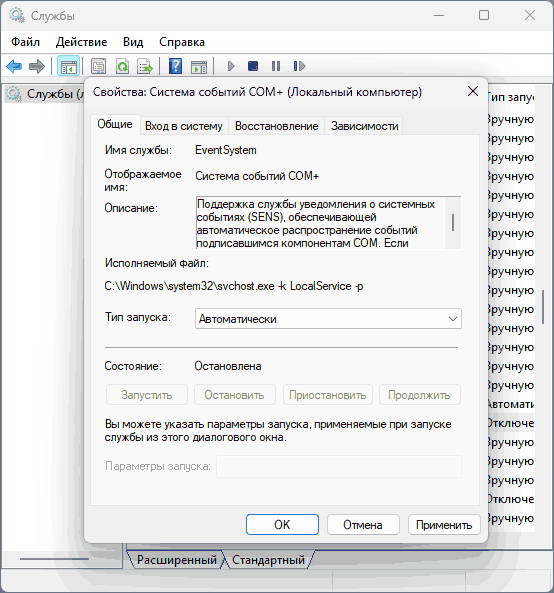Click the status text Остановлена

coord(228,366)
